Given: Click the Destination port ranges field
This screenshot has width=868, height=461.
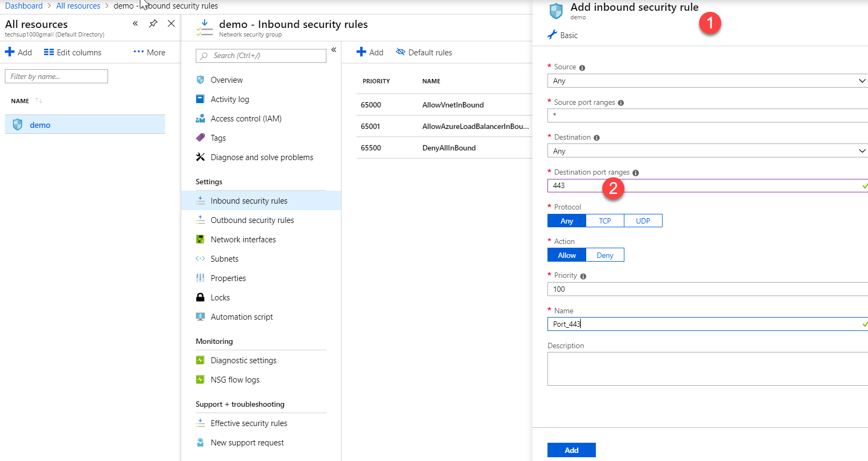Looking at the screenshot, I should pyautogui.click(x=708, y=185).
